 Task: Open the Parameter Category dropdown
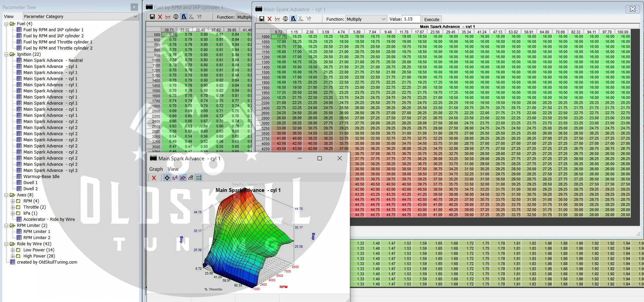pyautogui.click(x=81, y=16)
